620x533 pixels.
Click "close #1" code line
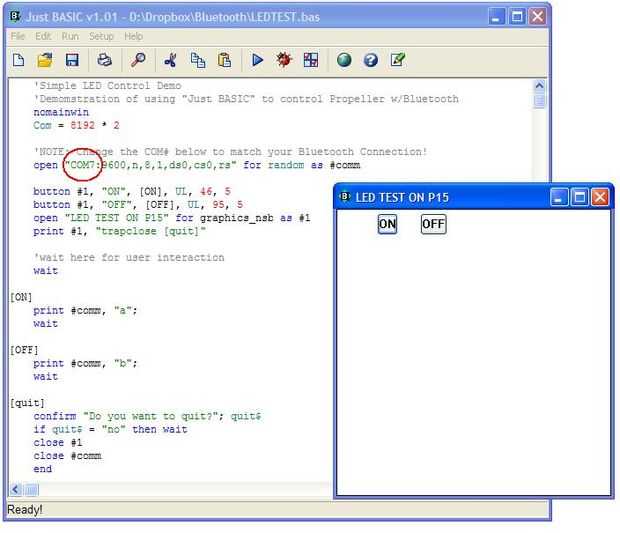pos(58,442)
